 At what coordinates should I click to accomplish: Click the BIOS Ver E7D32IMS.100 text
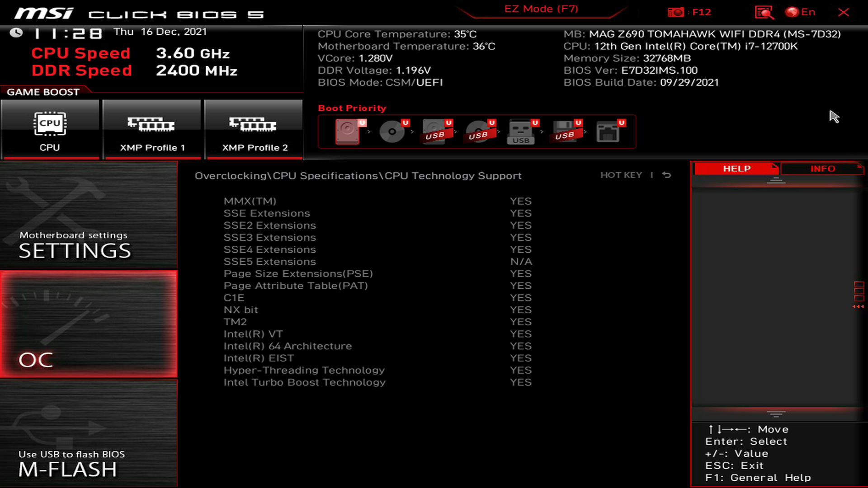tap(631, 70)
